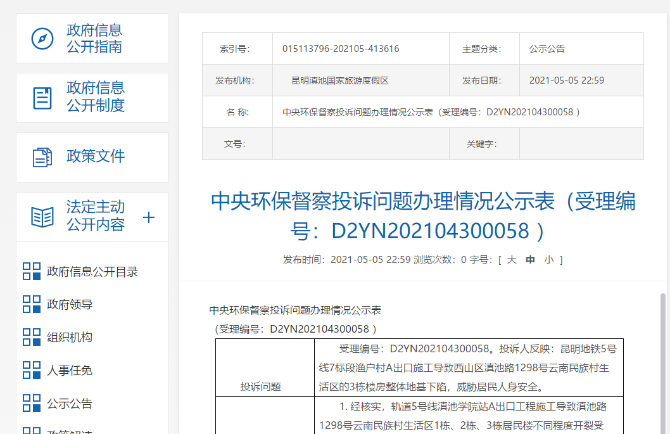Viewport: 670px width, 434px height.
Task: Click the grid icon beside 组织机构
Action: pos(32,337)
